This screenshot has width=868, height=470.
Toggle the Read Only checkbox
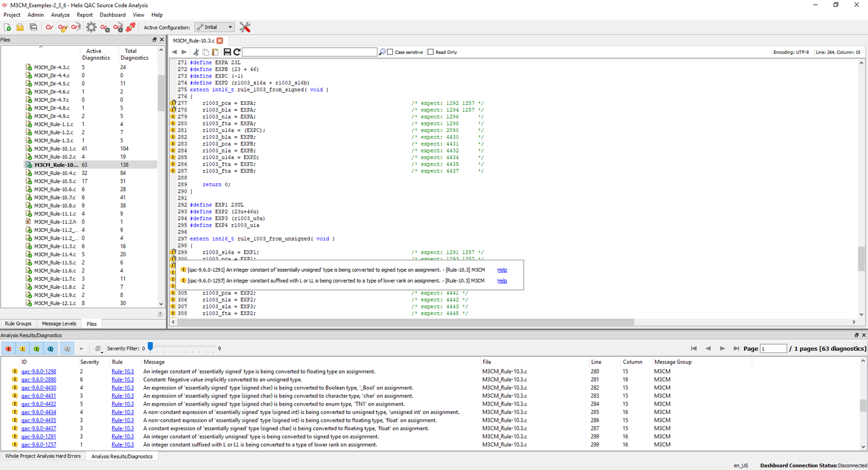click(x=430, y=52)
